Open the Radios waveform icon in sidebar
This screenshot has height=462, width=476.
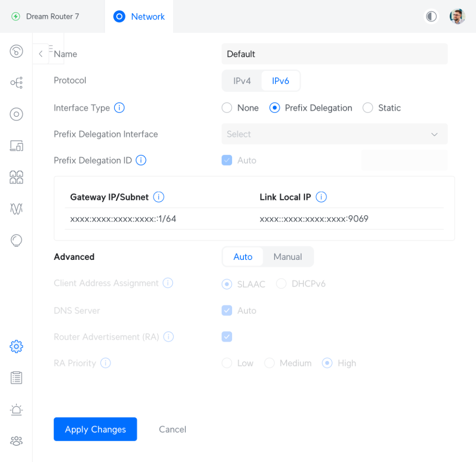[16, 209]
